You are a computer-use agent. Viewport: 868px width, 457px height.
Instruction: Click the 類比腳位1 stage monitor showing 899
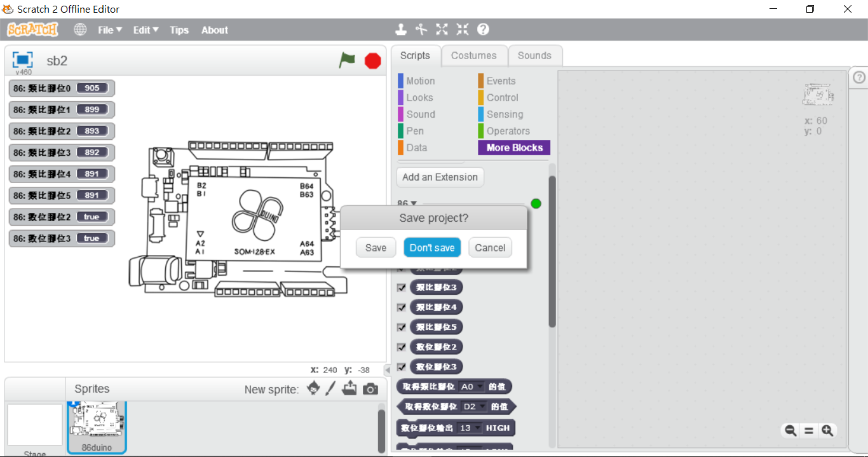tap(62, 109)
